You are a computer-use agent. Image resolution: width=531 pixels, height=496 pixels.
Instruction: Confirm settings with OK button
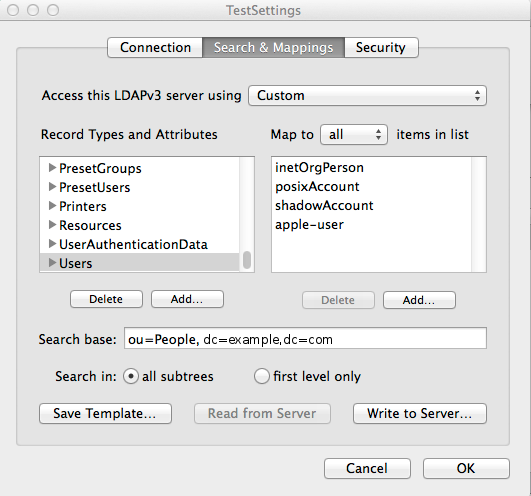pos(466,469)
